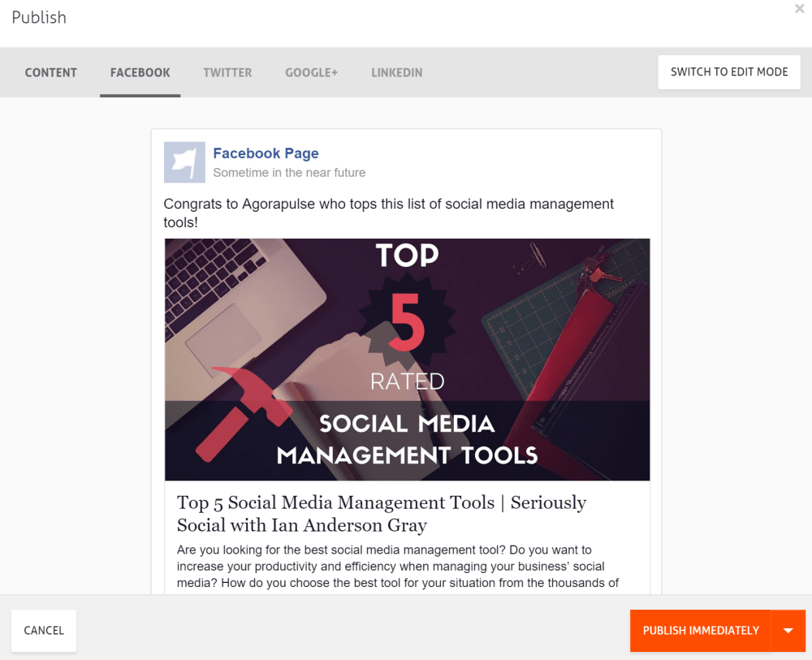Open the Top 5 Rated preview image

[407, 360]
